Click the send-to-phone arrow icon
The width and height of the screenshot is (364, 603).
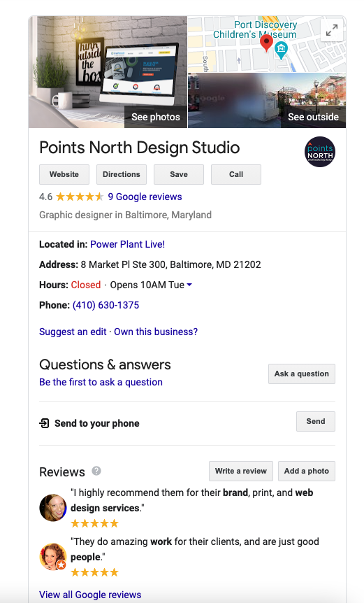click(44, 423)
